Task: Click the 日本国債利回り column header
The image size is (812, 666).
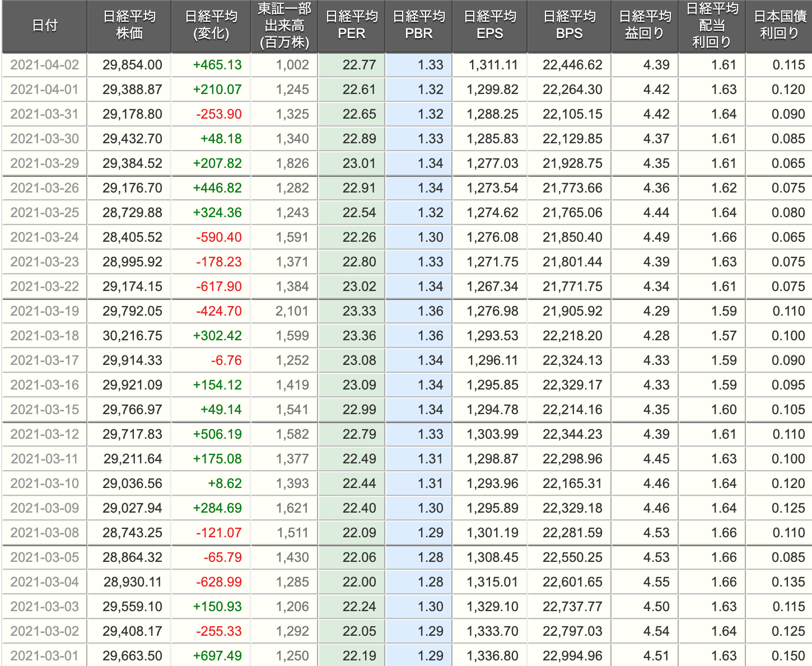Action: point(779,26)
